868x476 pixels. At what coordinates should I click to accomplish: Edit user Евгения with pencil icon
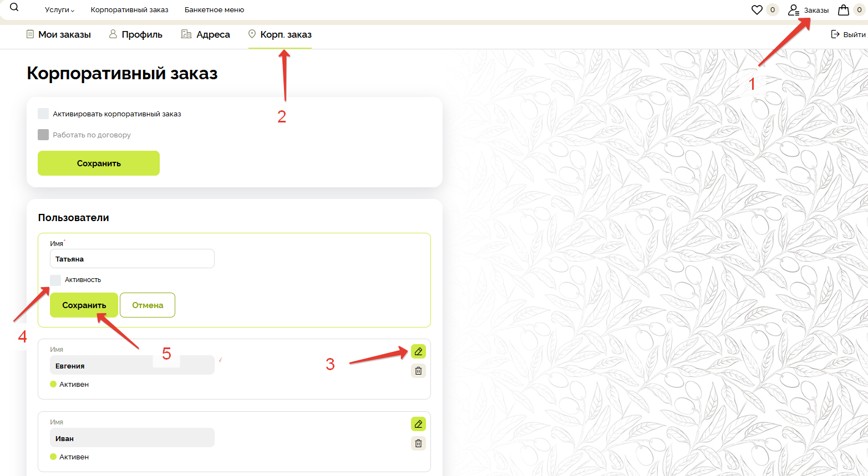pyautogui.click(x=418, y=351)
